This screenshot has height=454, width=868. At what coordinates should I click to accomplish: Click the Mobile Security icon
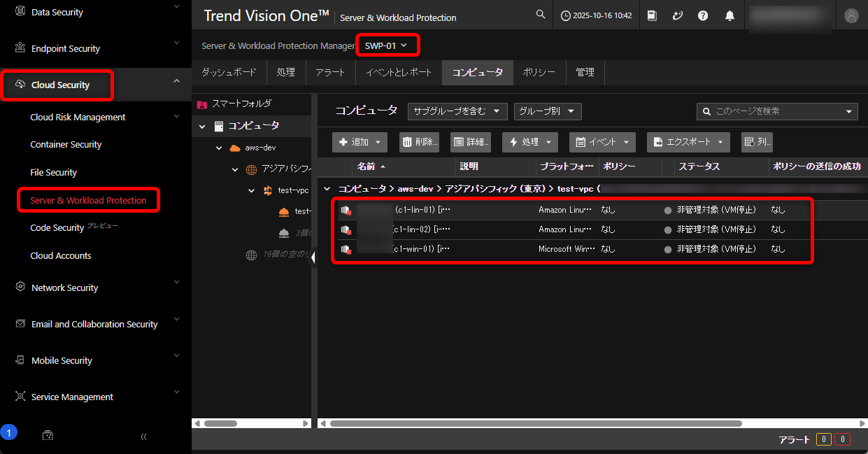point(20,360)
